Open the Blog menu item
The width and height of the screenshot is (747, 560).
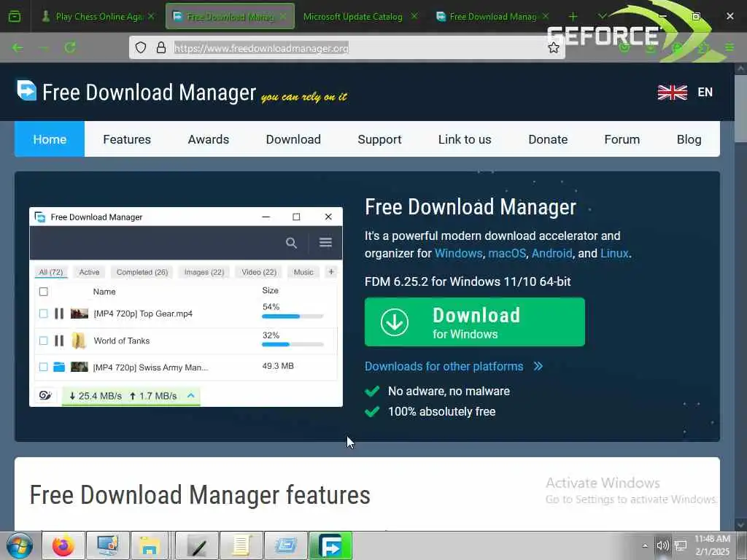[x=689, y=139]
